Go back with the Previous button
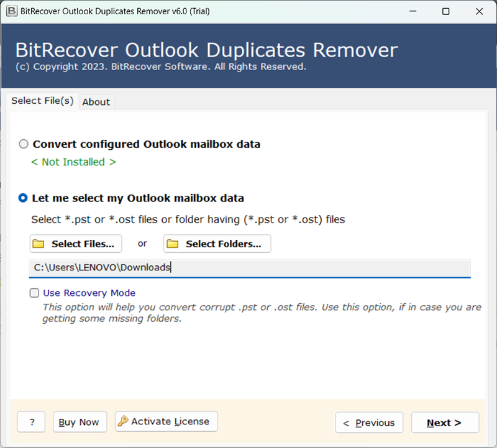 (x=369, y=423)
